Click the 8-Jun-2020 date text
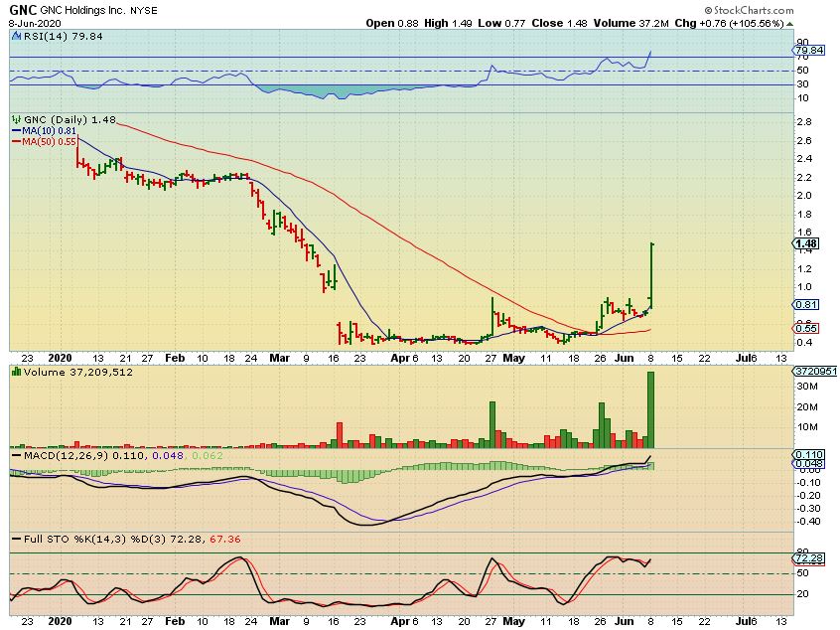Image resolution: width=840 pixels, height=630 pixels. pos(35,24)
